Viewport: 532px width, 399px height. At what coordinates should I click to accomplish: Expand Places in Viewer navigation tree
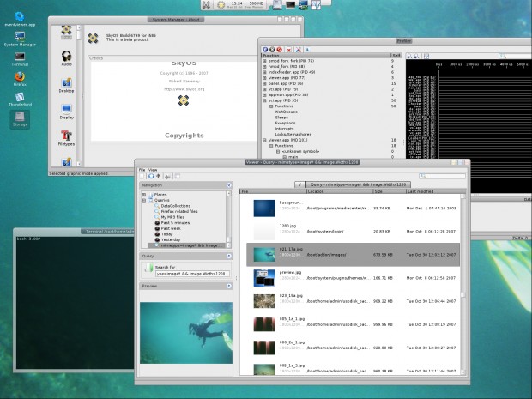tap(144, 195)
